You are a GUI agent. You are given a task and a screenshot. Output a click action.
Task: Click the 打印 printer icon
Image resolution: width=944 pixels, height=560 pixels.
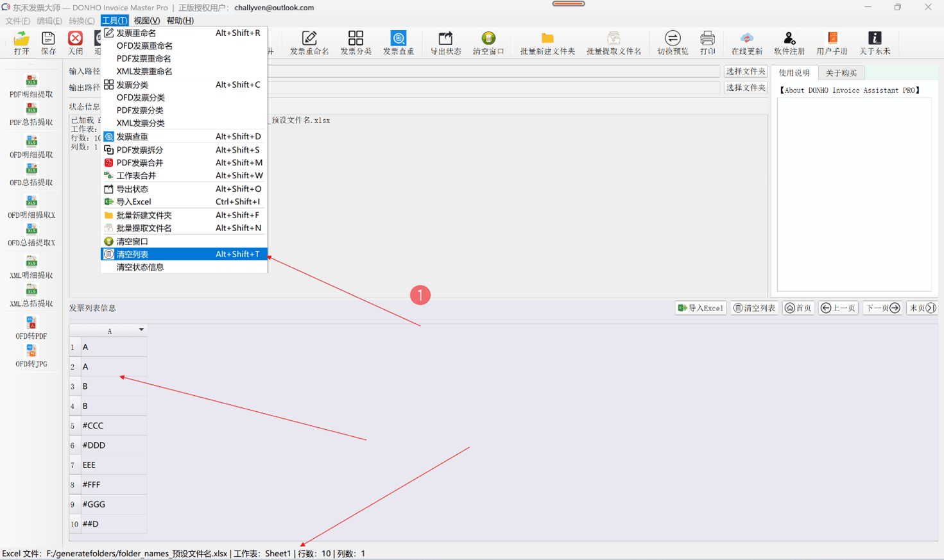707,42
